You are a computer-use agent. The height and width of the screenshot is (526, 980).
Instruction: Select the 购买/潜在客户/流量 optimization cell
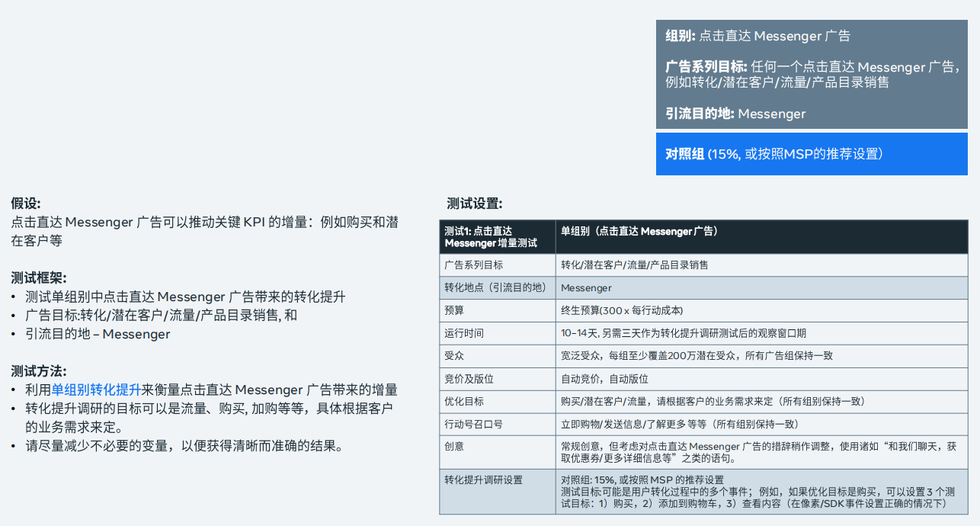point(762,401)
